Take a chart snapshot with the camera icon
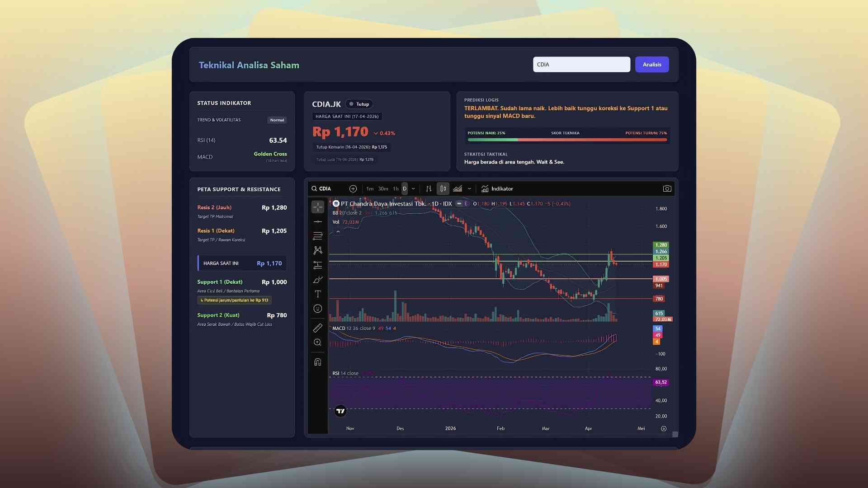This screenshot has width=868, height=488. point(668,188)
